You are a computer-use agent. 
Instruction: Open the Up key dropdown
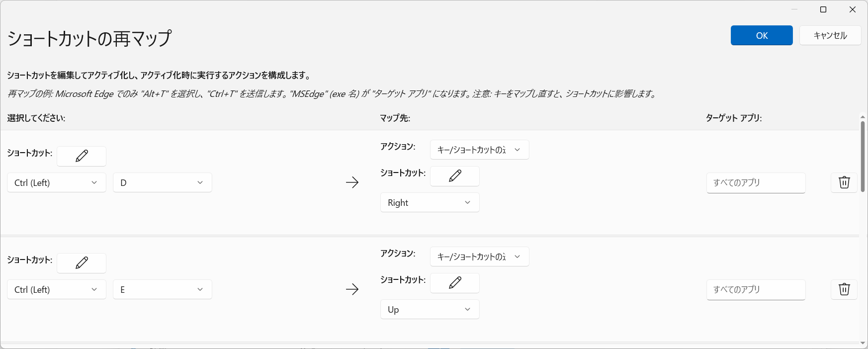click(x=430, y=309)
